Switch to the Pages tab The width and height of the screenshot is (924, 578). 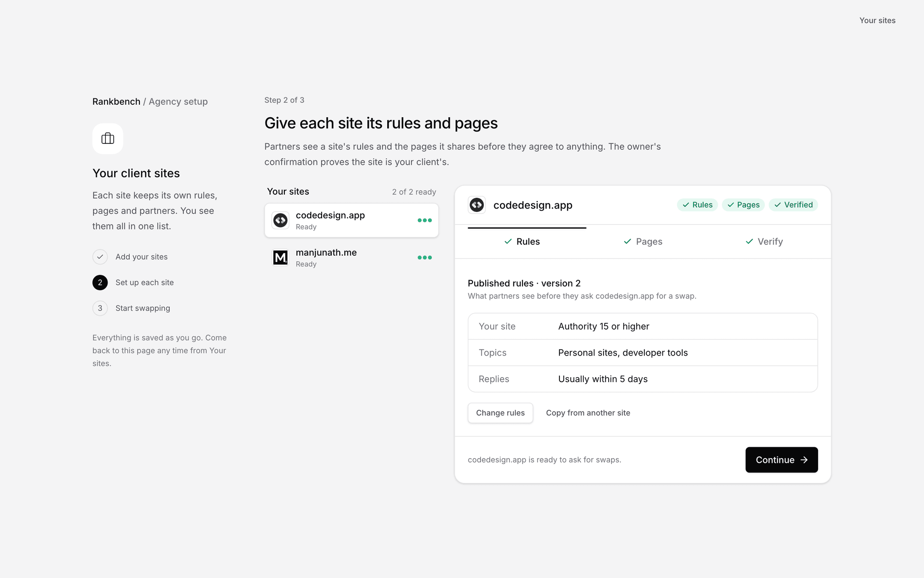[643, 242]
